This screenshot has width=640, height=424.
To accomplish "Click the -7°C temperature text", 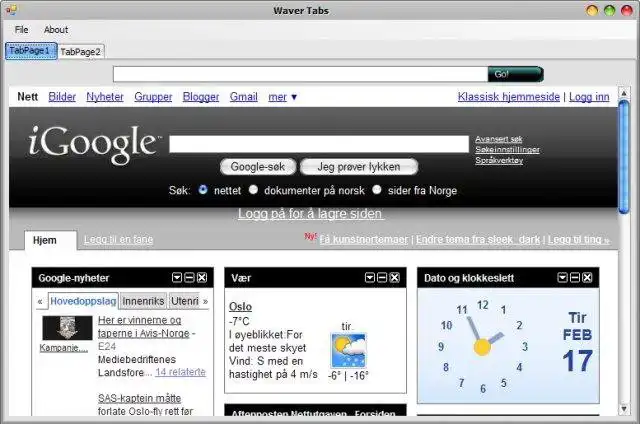I will tap(239, 321).
